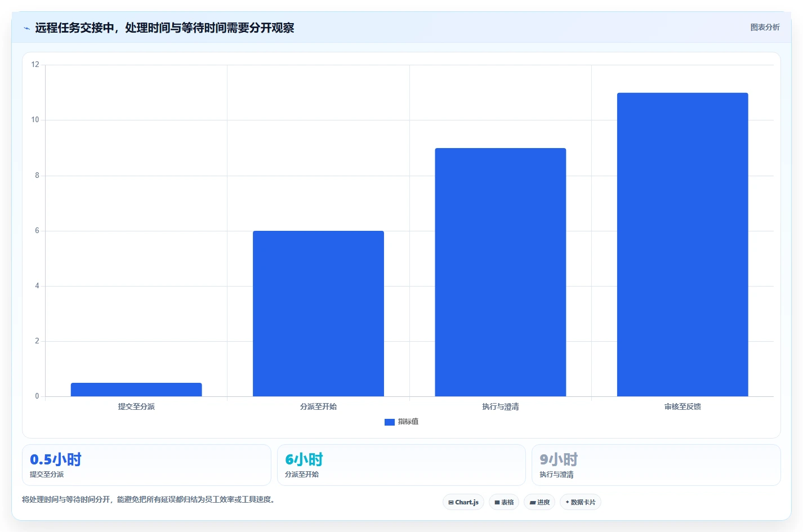The width and height of the screenshot is (803, 532).
Task: Click the Chart.js tag chip
Action: click(x=463, y=502)
